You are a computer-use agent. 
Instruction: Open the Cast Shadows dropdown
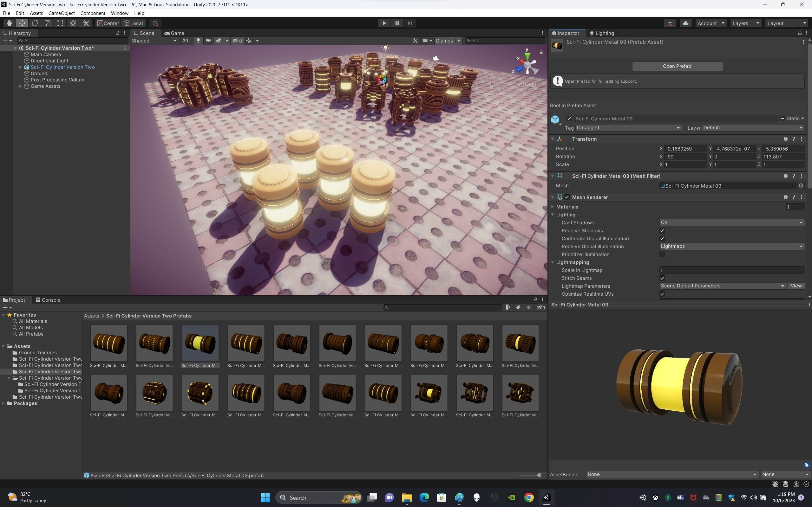coord(731,223)
